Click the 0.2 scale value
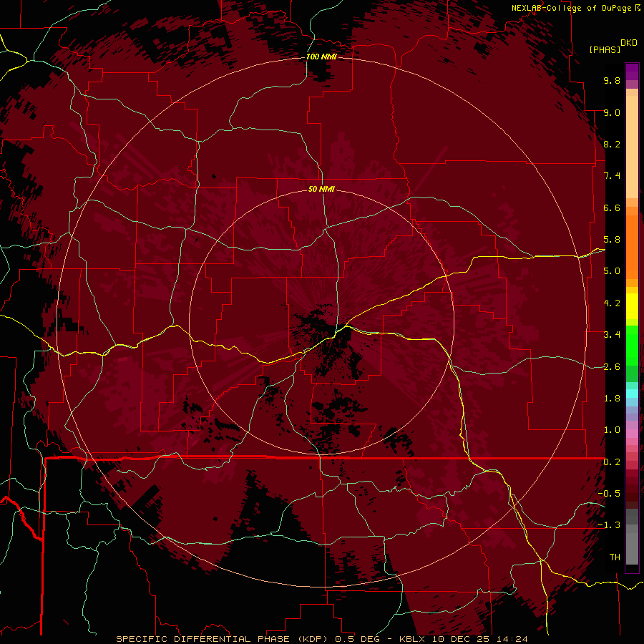This screenshot has height=644, width=644. click(x=612, y=462)
